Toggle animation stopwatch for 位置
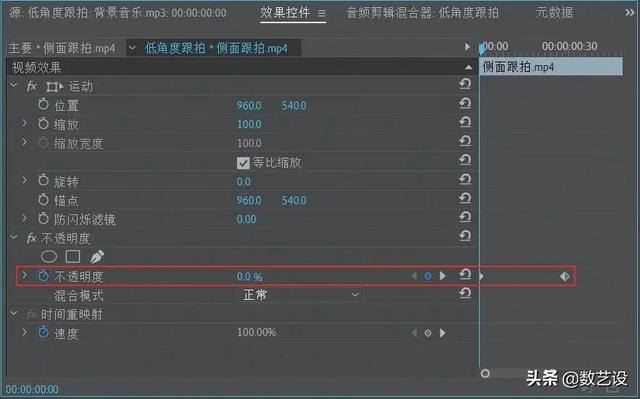 (x=43, y=104)
